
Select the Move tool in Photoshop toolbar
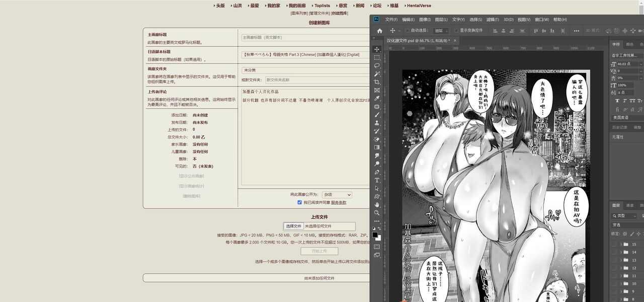[x=377, y=49]
